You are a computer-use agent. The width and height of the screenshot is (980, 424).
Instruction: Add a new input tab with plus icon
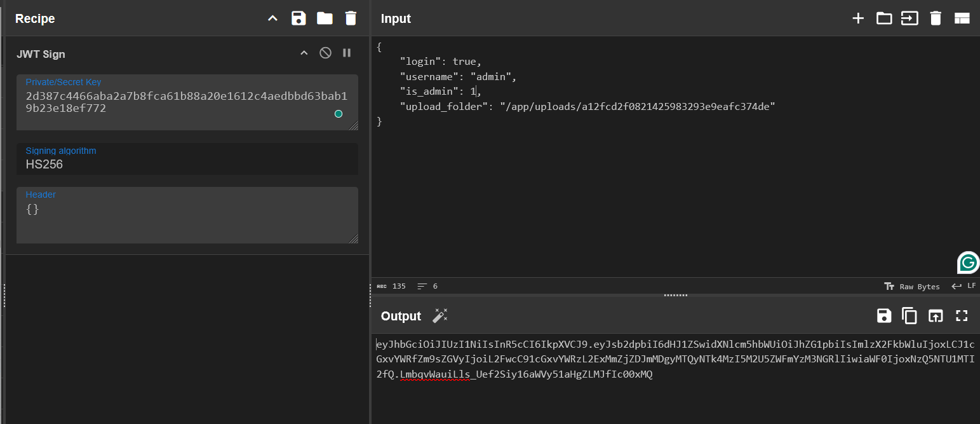click(858, 18)
